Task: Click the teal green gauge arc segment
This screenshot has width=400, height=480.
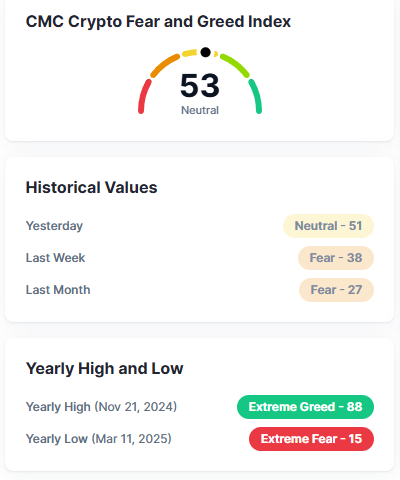Action: 255,97
